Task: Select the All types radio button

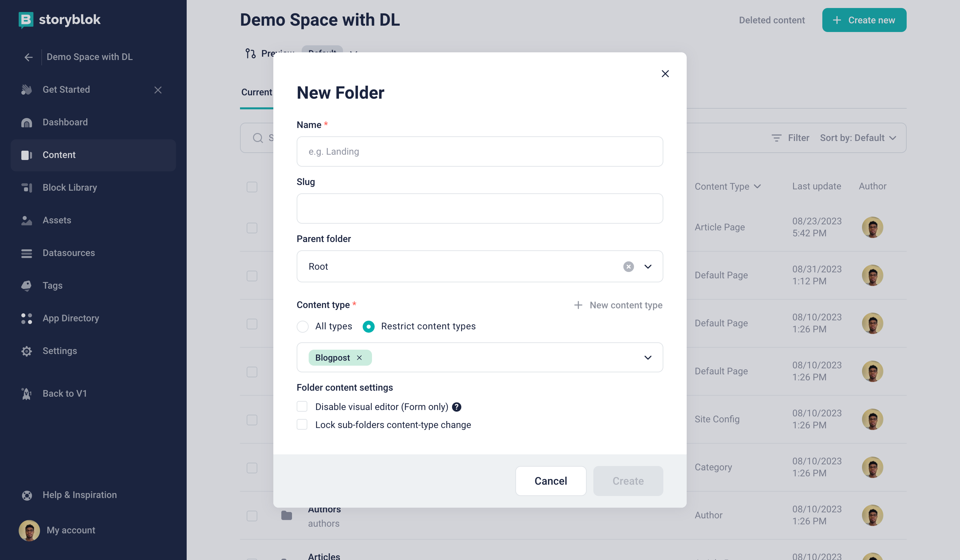Action: click(302, 326)
